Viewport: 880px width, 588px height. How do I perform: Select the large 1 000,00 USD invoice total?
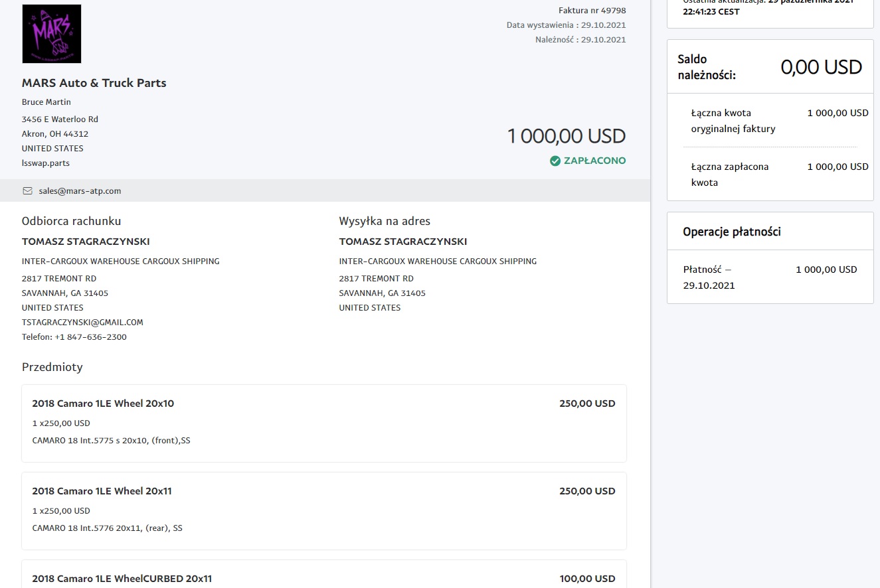click(567, 136)
